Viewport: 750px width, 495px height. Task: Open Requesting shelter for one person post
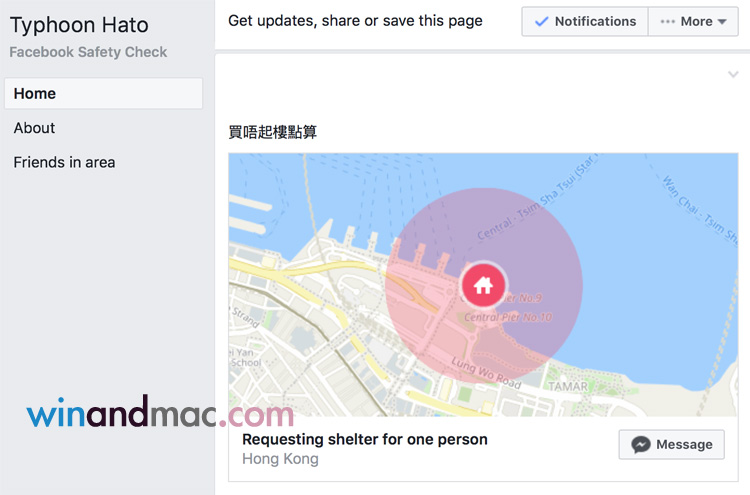click(365, 439)
